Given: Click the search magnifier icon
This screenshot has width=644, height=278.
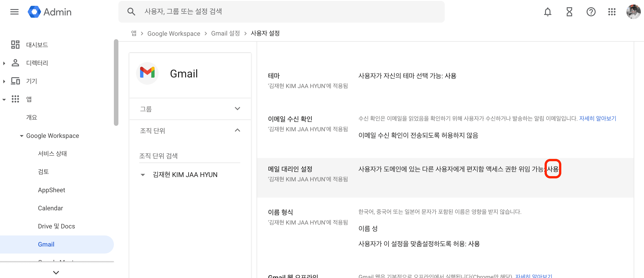Looking at the screenshot, I should pos(131,11).
